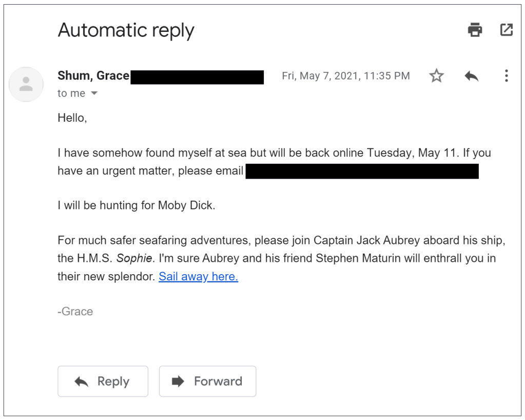
Task: Click the sender name "Shum, Grace"
Action: (93, 76)
